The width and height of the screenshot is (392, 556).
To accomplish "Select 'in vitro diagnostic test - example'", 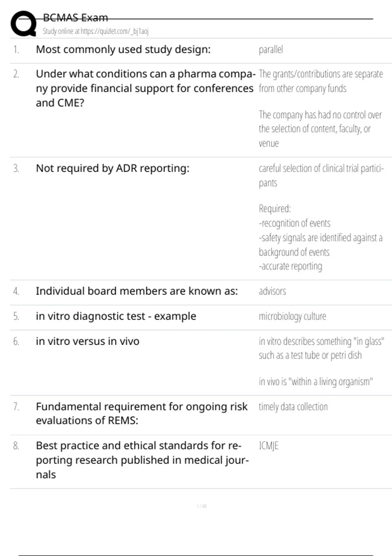I will [x=116, y=316].
